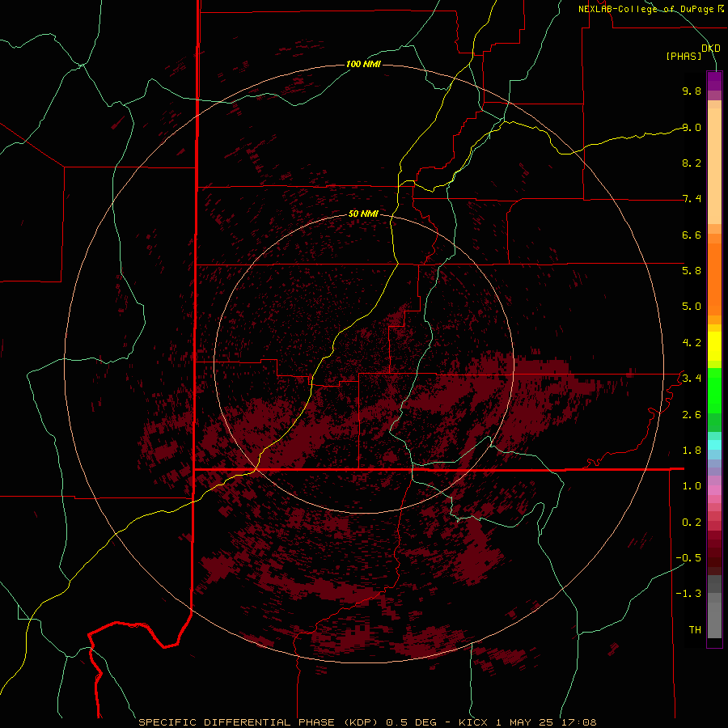Click the 5.0 scale value
Screen dimensions: 728x728
[692, 307]
